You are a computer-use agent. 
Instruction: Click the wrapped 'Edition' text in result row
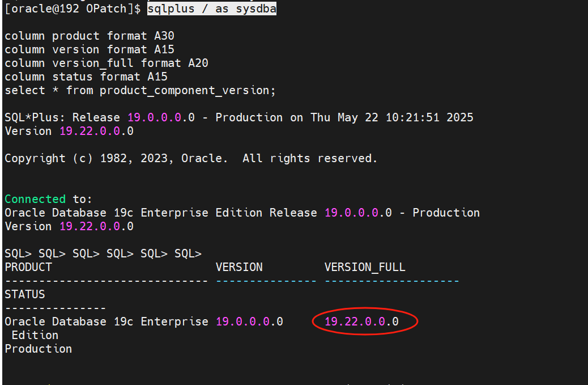tap(35, 335)
